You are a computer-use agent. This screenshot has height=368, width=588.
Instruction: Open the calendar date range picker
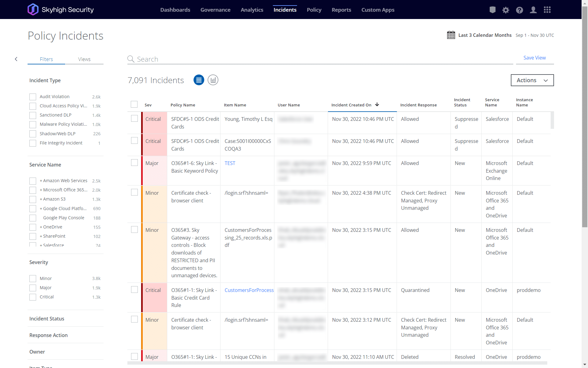(x=451, y=35)
